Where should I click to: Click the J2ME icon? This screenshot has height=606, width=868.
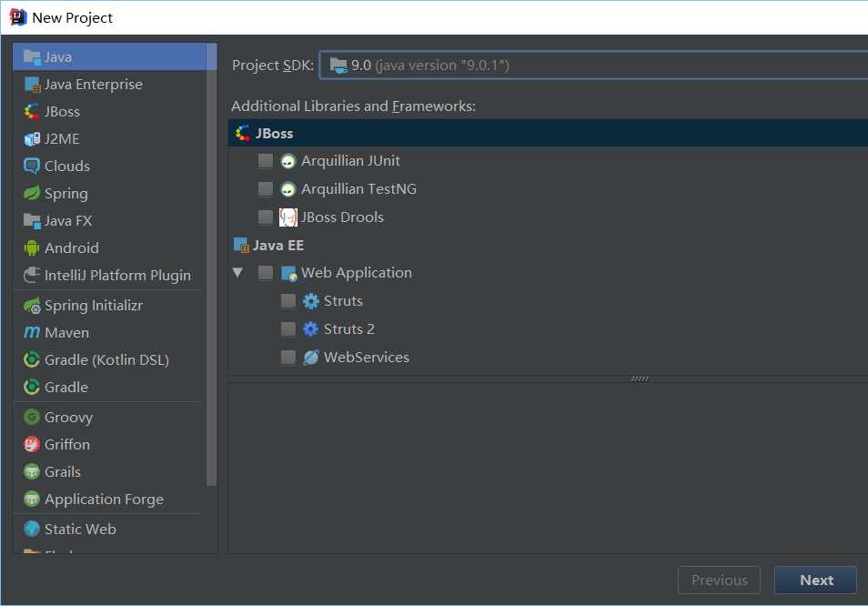click(32, 139)
